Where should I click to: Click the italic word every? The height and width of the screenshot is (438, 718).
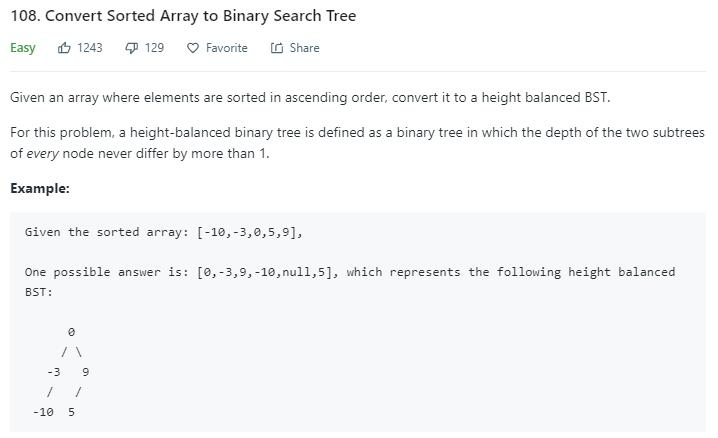[43, 153]
